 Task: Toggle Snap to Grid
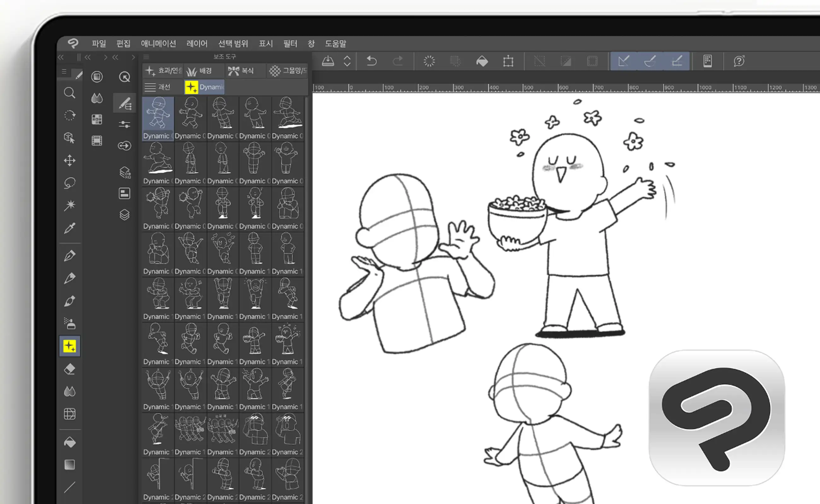point(677,61)
